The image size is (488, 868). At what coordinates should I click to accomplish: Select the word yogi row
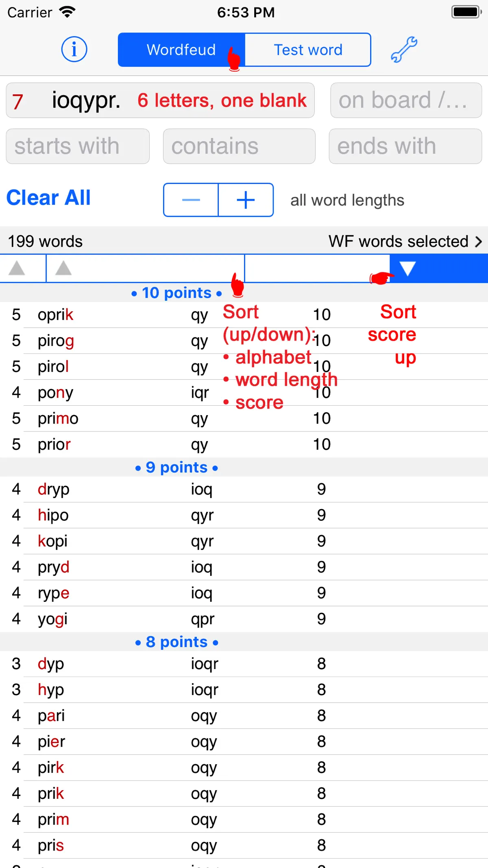click(x=244, y=619)
